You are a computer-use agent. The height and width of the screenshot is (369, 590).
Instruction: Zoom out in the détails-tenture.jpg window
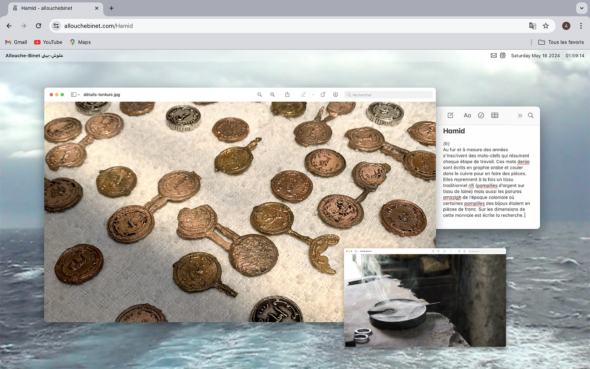click(x=259, y=94)
